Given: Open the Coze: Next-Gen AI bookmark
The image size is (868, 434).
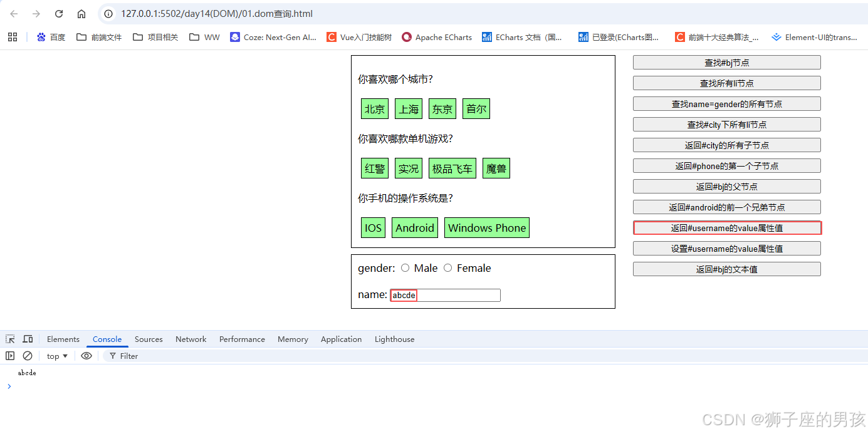Looking at the screenshot, I should [273, 37].
